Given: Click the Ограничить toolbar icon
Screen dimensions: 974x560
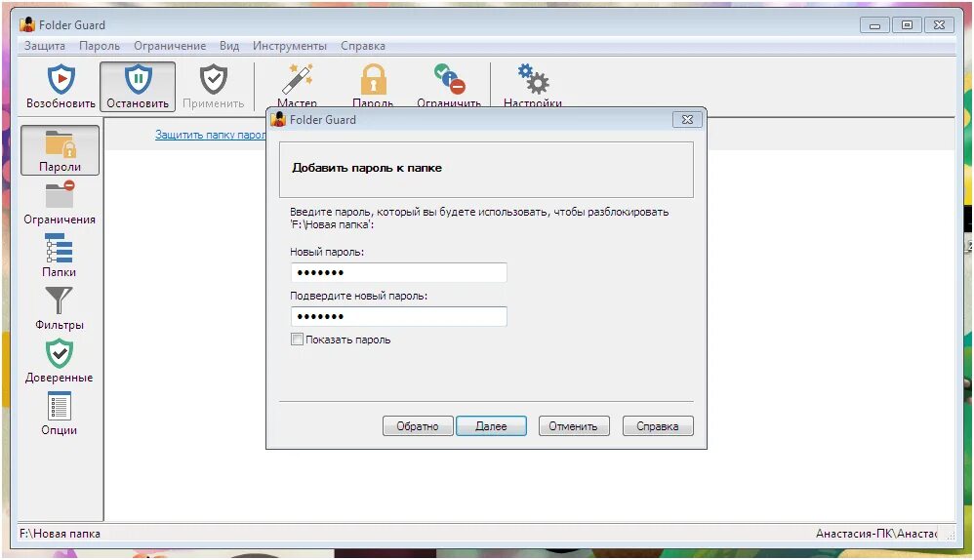Looking at the screenshot, I should 449,79.
